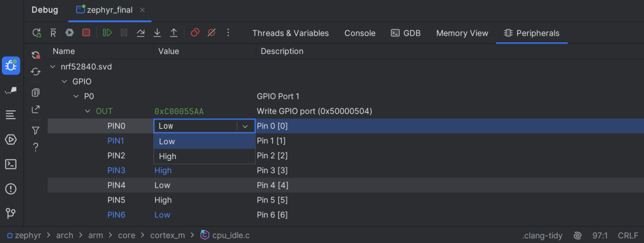The image size is (644, 243).
Task: Resume program execution
Action: coord(107,33)
